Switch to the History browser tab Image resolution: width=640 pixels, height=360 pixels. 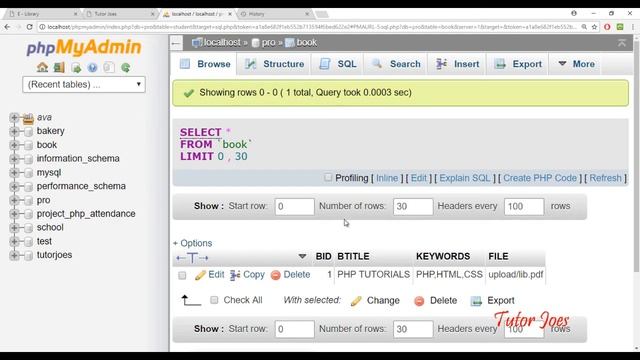coord(276,14)
